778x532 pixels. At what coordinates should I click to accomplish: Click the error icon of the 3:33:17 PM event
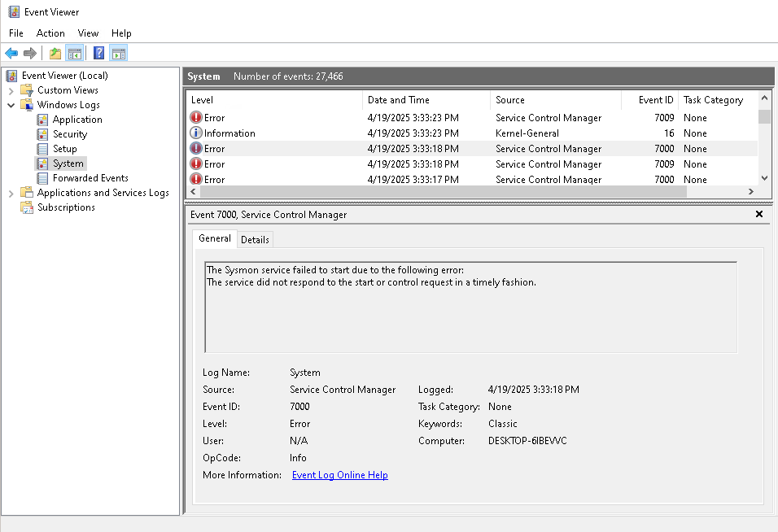pos(196,179)
